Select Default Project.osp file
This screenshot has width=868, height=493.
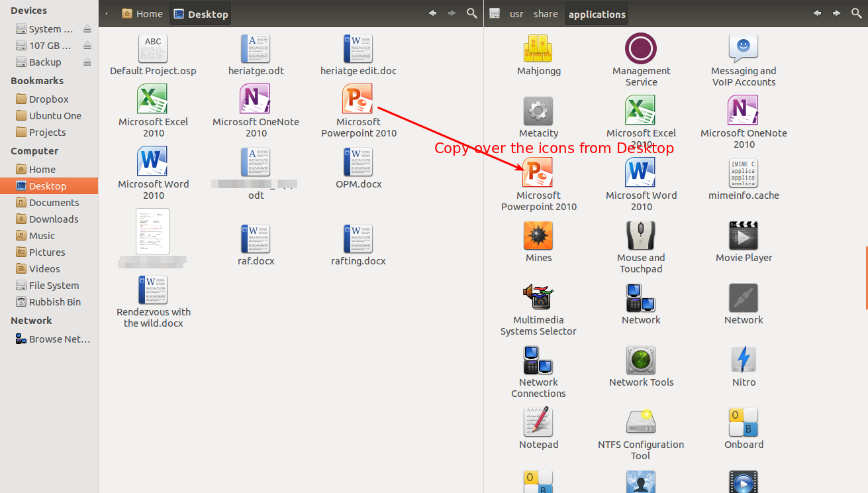[153, 49]
